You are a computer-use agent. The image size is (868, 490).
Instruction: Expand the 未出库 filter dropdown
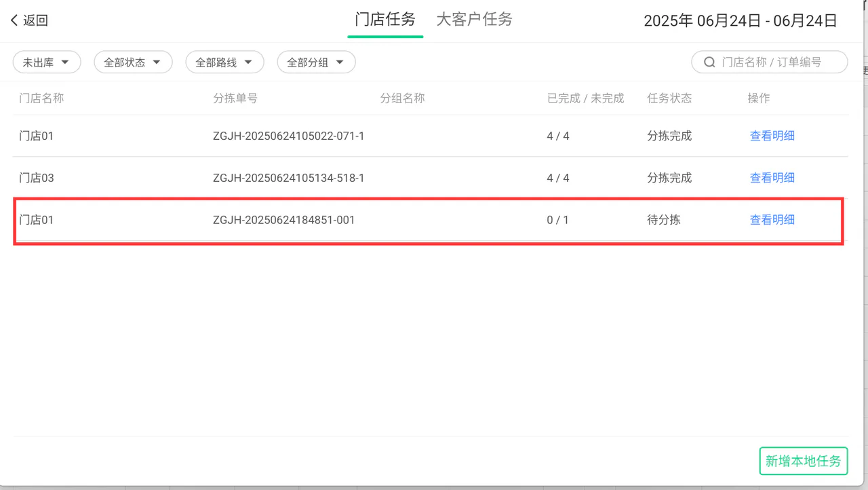[47, 62]
